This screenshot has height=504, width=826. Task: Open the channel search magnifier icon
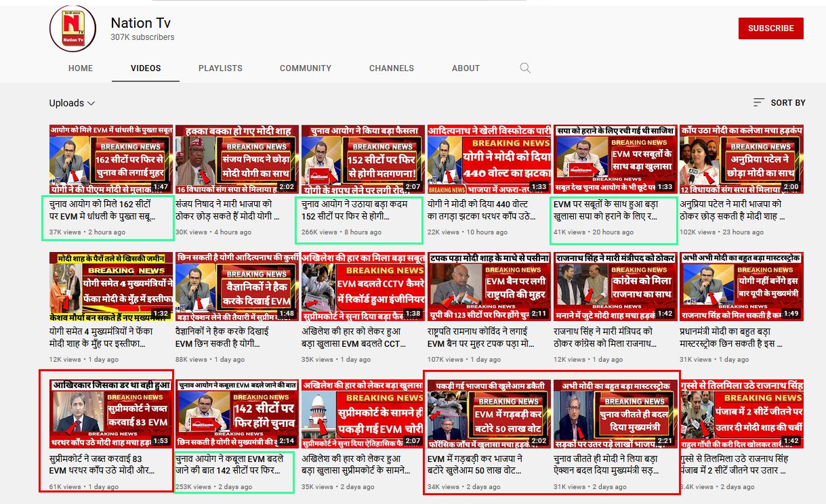(525, 68)
